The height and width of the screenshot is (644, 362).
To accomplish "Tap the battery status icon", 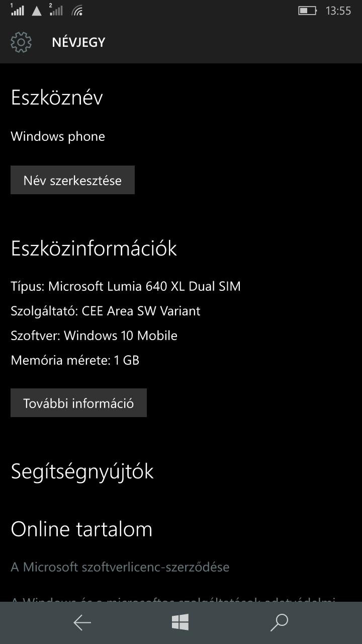I will coord(307,10).
